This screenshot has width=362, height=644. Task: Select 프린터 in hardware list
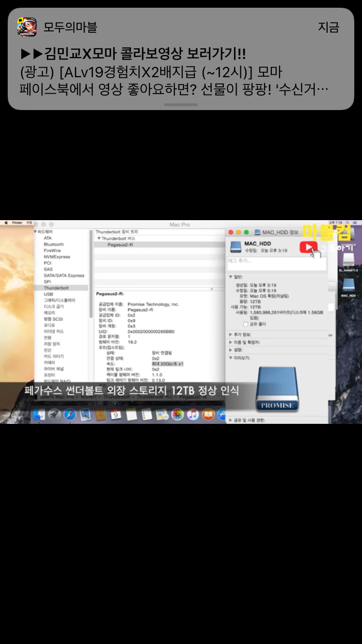pyautogui.click(x=49, y=375)
